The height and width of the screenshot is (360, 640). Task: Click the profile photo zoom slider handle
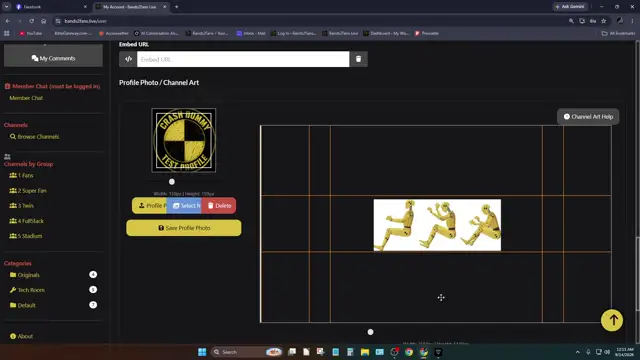click(172, 182)
